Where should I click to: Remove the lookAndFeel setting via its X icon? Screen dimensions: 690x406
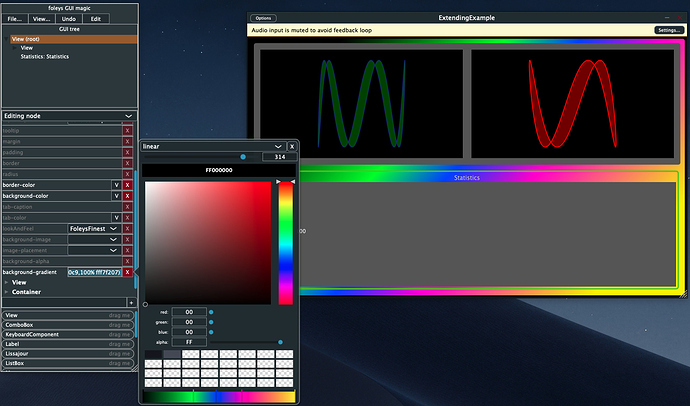click(128, 229)
